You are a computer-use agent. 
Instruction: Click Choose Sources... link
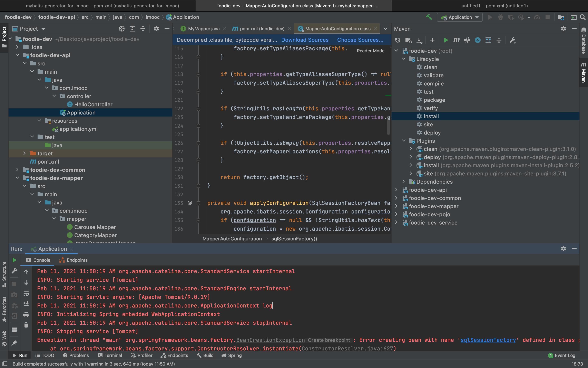coord(360,40)
